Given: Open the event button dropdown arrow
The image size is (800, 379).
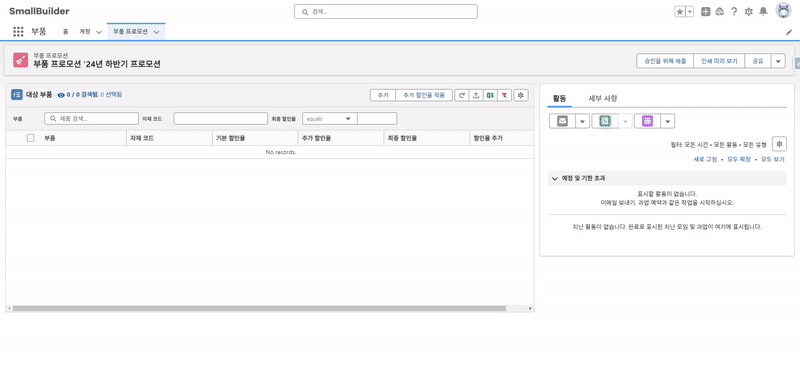Looking at the screenshot, I should click(667, 121).
